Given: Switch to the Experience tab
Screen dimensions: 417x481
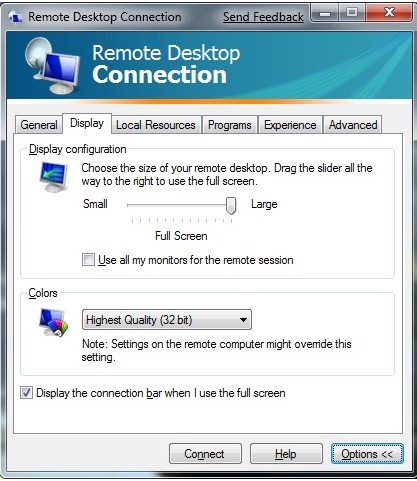Looking at the screenshot, I should point(290,125).
